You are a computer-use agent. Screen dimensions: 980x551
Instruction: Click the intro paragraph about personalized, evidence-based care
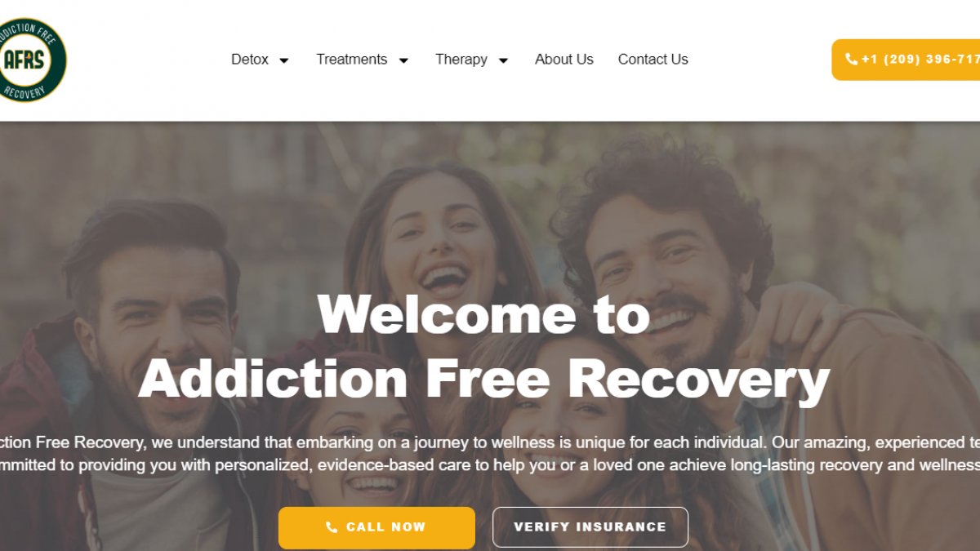click(x=490, y=454)
